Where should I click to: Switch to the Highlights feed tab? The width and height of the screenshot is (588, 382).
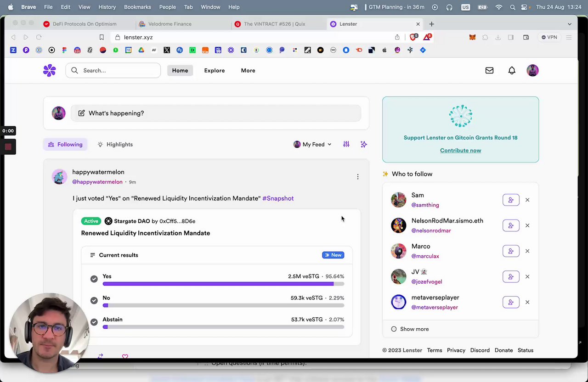(115, 144)
